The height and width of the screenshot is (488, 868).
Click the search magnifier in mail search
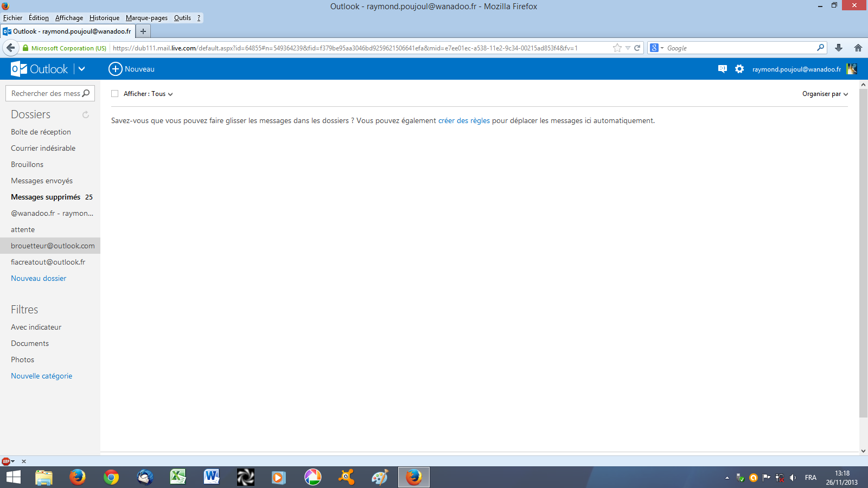pos(86,93)
